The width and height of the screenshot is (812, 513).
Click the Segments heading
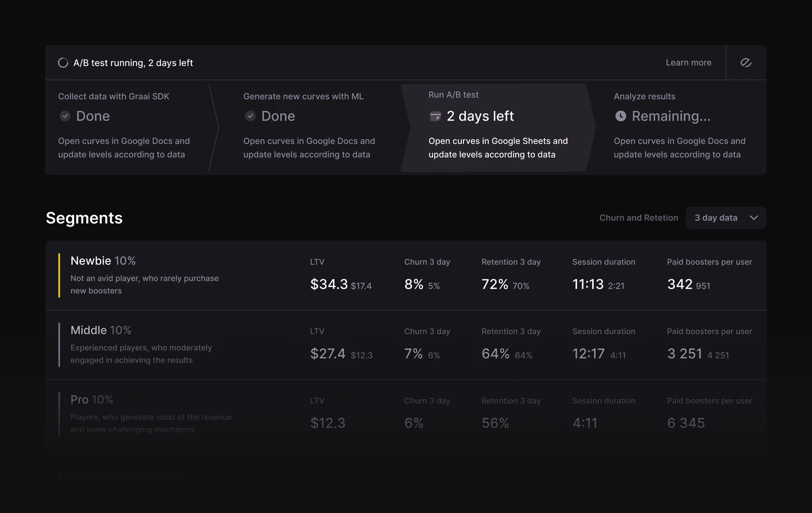tap(84, 218)
